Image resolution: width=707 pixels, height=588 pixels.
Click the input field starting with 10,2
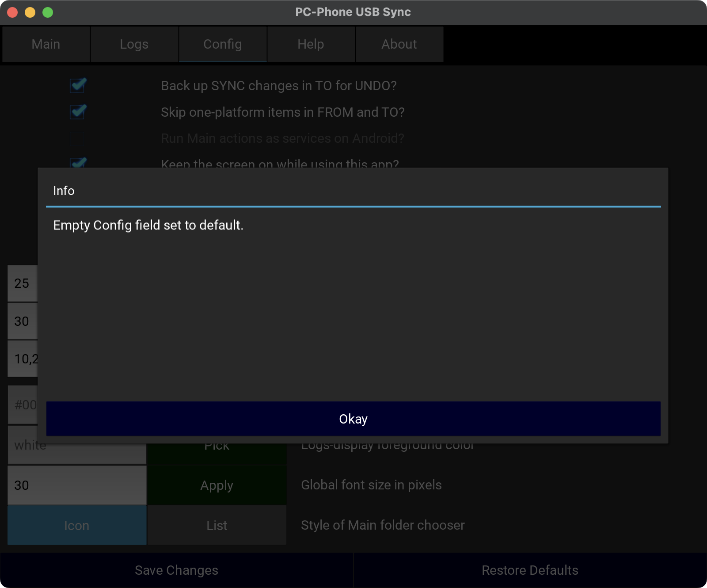22,359
